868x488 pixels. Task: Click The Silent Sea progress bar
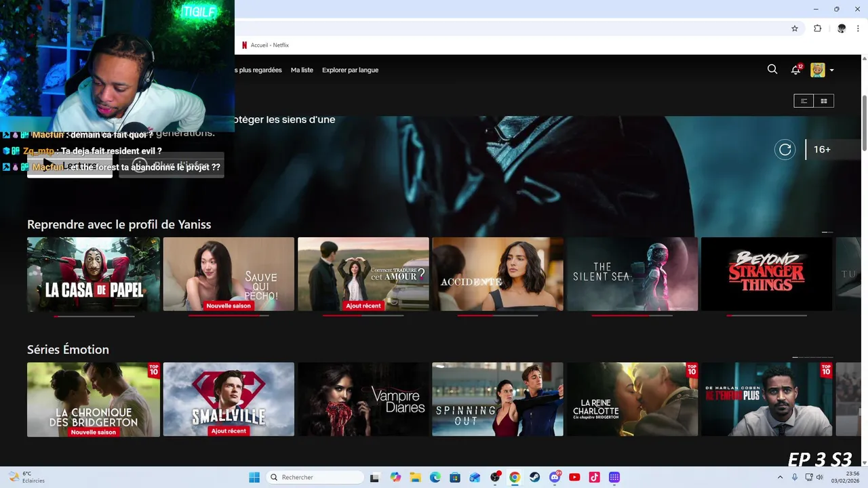click(x=632, y=316)
